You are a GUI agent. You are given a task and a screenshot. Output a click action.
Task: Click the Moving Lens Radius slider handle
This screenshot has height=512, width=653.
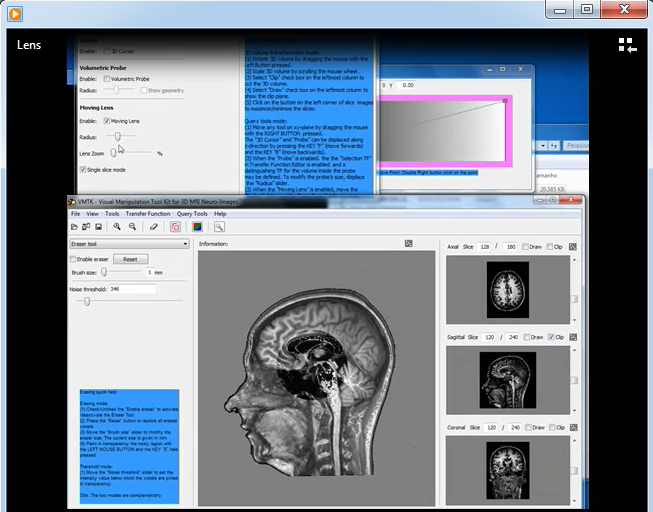(117, 136)
